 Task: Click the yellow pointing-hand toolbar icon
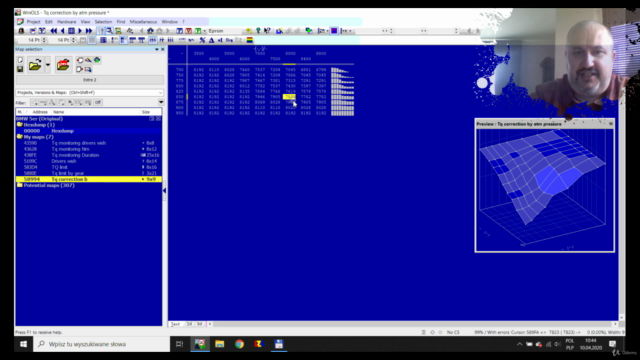(x=249, y=31)
